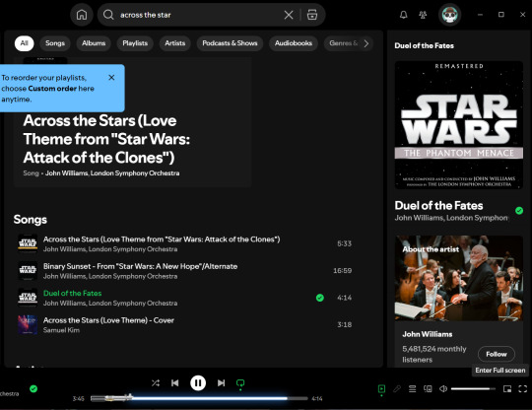
Task: Toggle the repeat mode
Action: pos(240,383)
